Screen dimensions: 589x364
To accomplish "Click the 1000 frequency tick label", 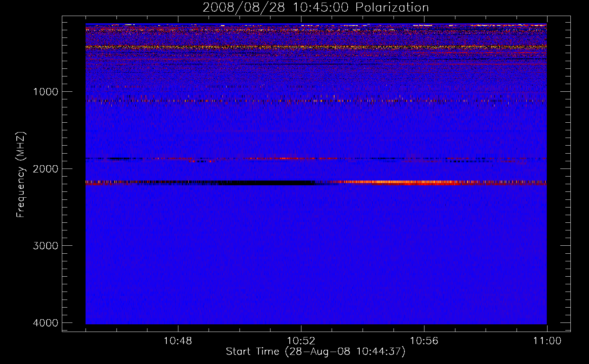I will 46,92.
